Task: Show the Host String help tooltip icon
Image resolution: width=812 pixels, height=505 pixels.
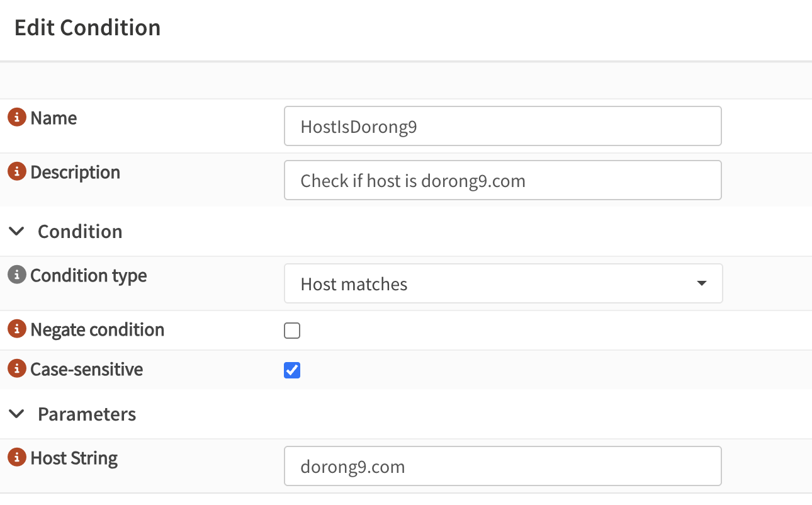Action: point(17,457)
